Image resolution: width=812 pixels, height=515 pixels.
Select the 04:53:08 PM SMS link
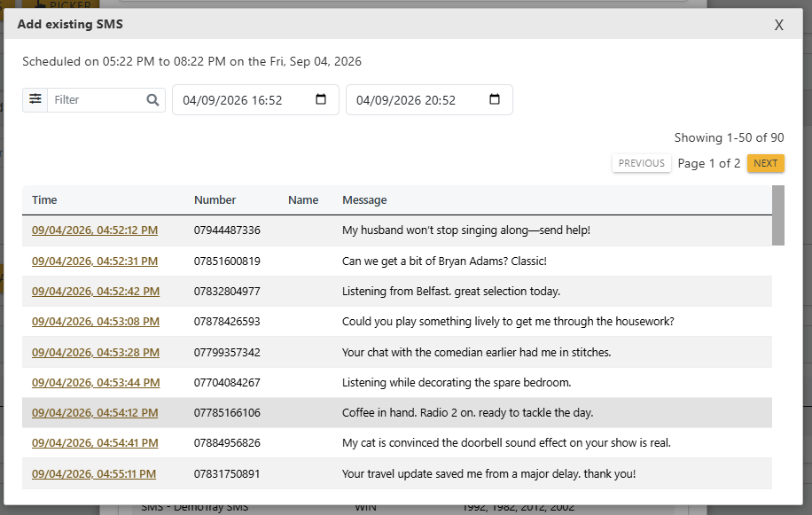pyautogui.click(x=96, y=322)
